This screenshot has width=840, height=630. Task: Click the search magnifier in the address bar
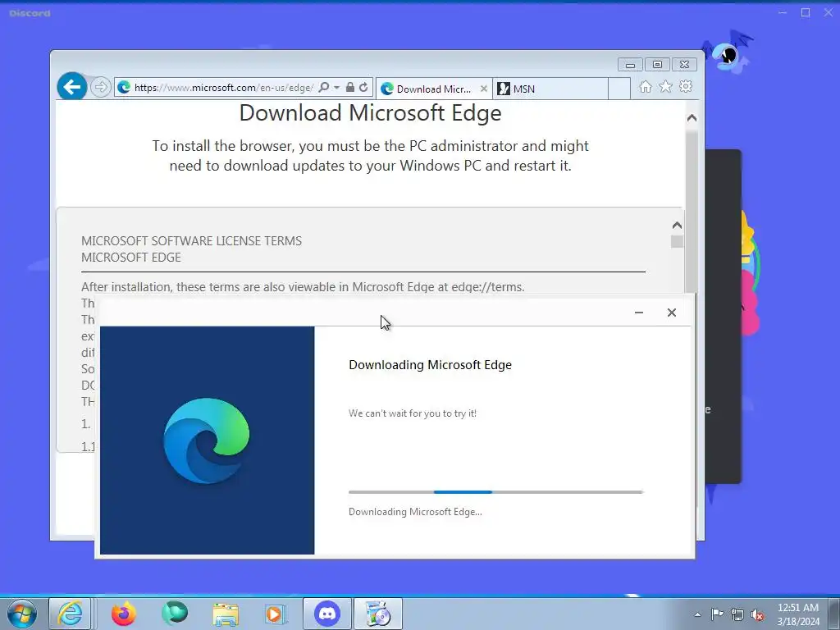pyautogui.click(x=323, y=87)
